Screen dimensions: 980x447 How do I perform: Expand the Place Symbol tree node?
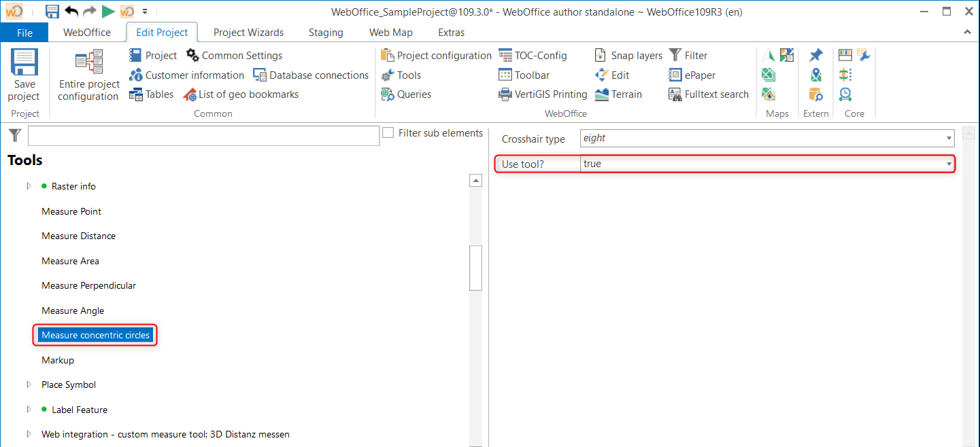(29, 384)
